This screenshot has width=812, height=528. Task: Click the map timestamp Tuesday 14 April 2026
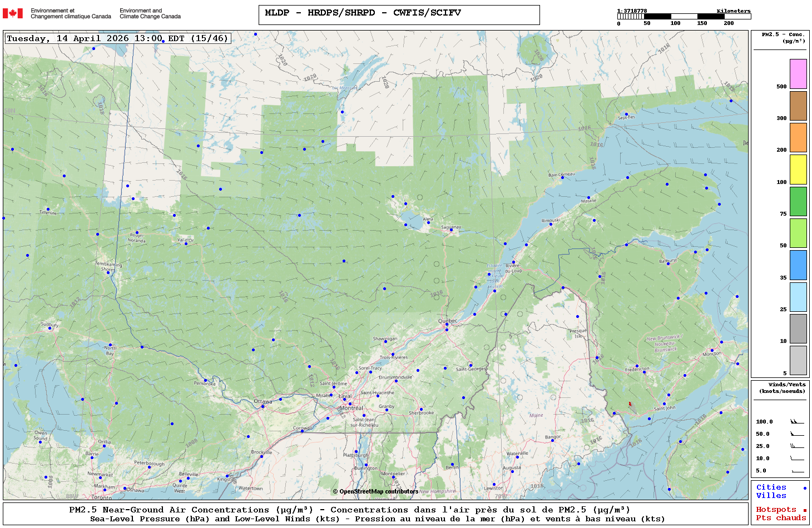click(117, 38)
